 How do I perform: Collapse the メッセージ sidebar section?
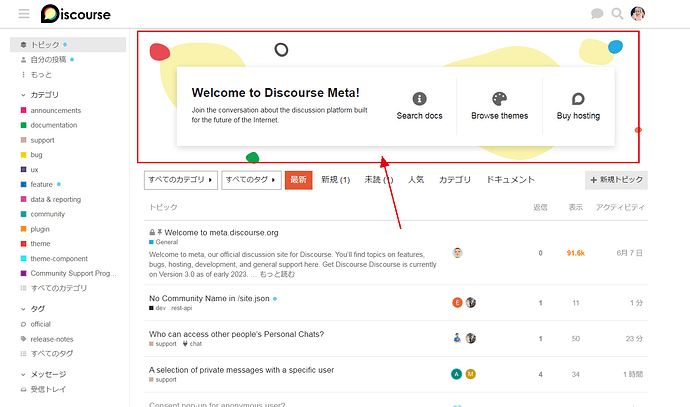44,374
